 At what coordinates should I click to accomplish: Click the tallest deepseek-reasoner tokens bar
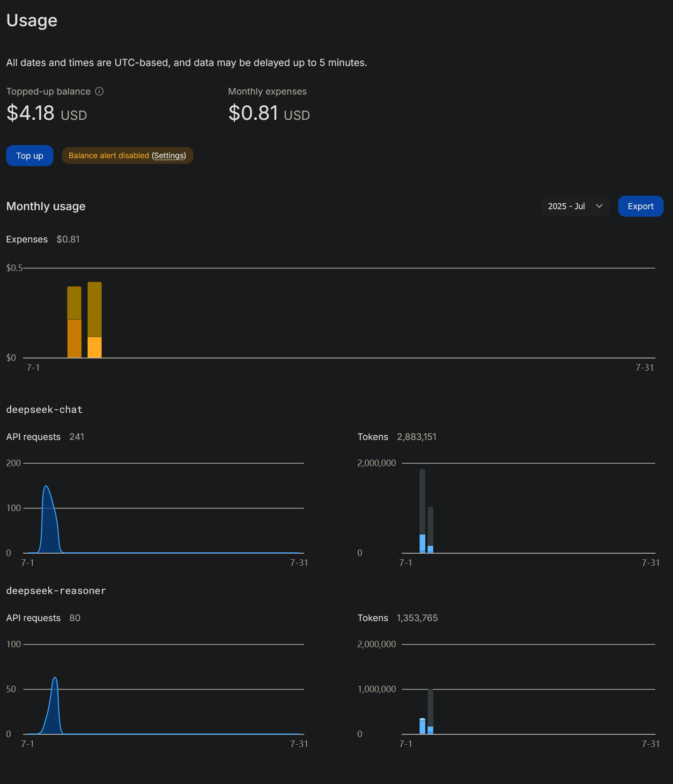coord(430,711)
